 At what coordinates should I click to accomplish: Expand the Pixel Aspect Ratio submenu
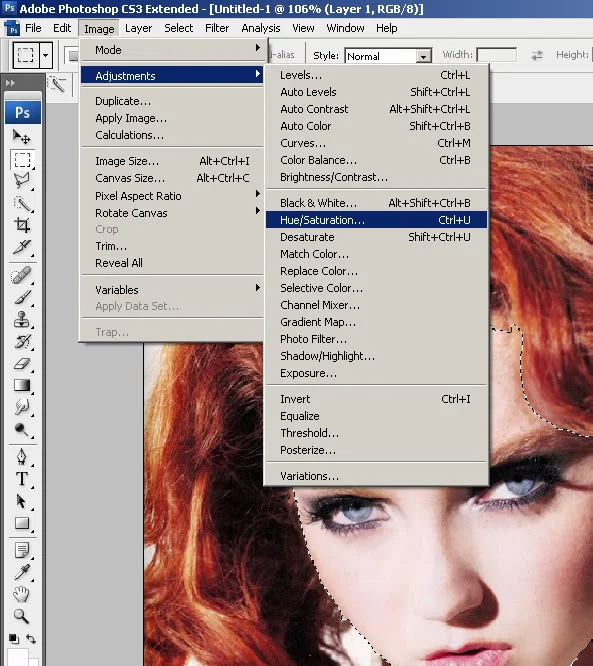click(x=172, y=196)
